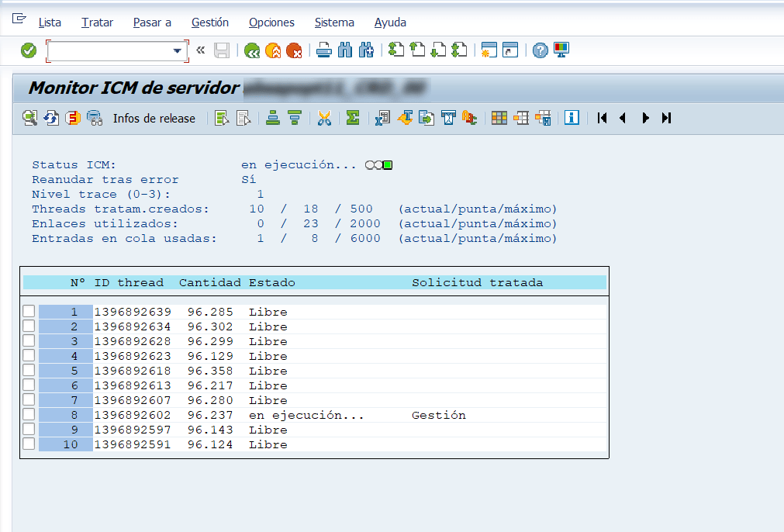784x532 pixels.
Task: Tick the checkbox for thread number 10
Action: tap(29, 444)
